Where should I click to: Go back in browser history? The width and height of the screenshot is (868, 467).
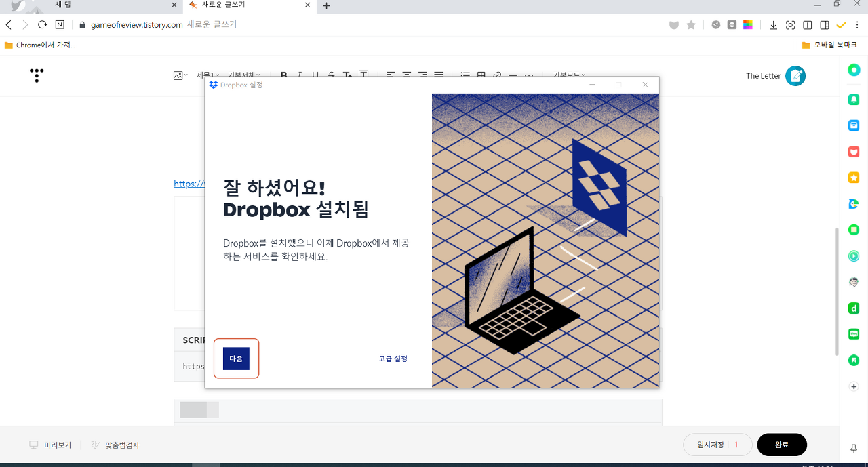click(8, 25)
